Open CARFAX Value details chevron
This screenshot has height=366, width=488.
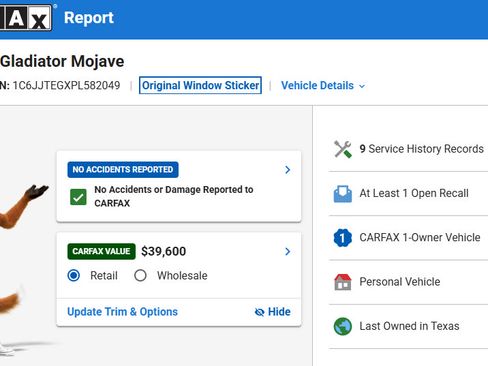tap(288, 252)
